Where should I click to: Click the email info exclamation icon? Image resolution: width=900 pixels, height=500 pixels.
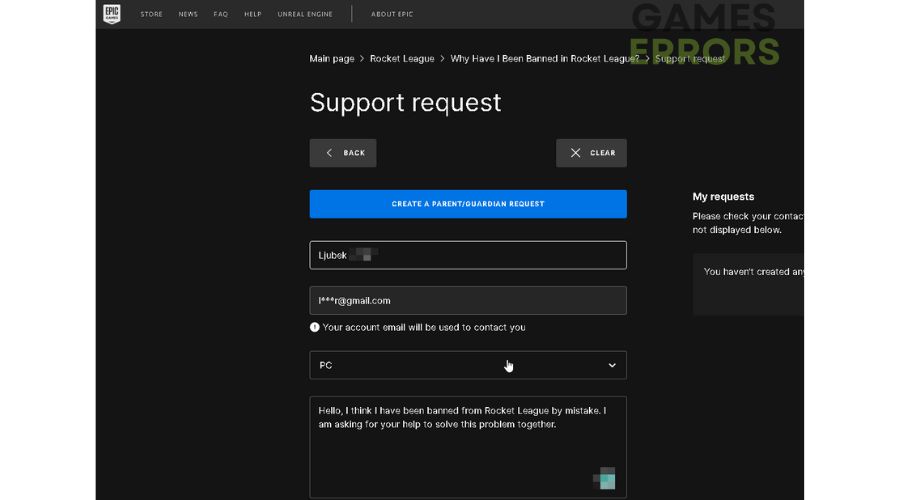(x=315, y=327)
